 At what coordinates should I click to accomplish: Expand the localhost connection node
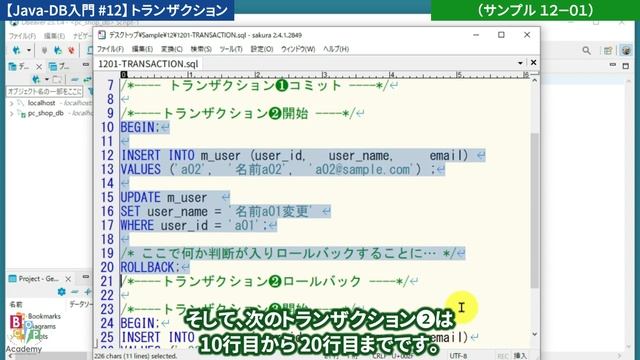11,103
